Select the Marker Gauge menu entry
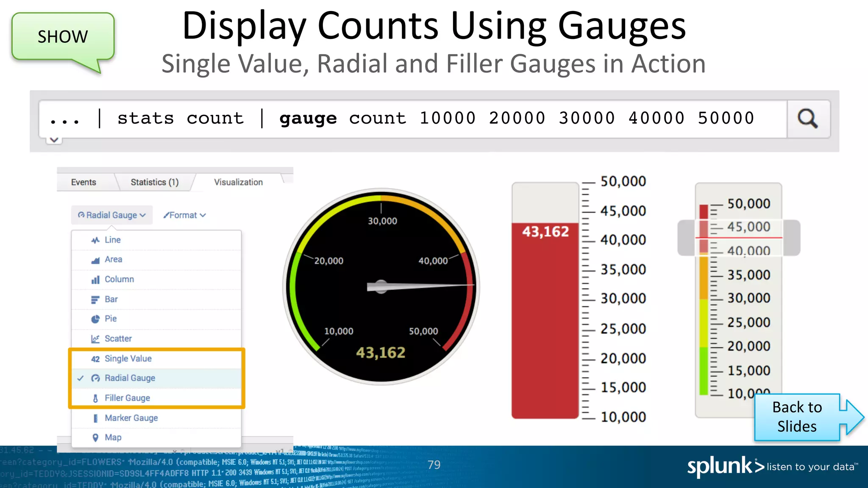 click(156, 418)
